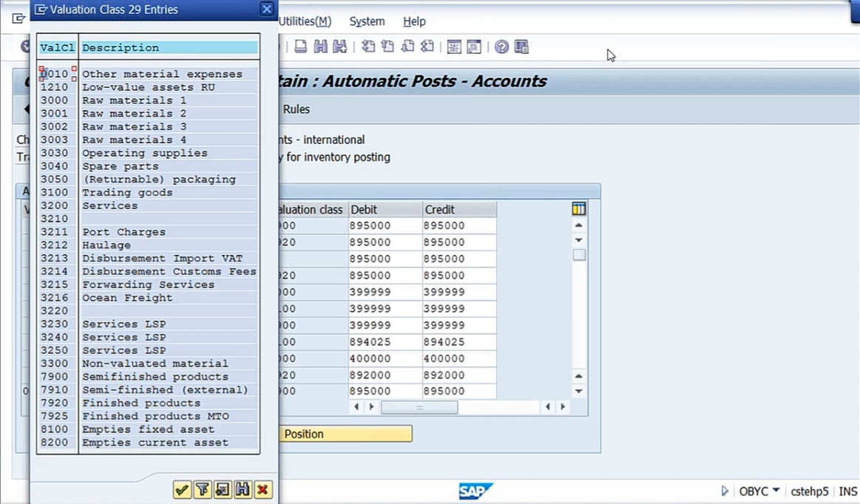Click the Generate Shortcut icon

(x=474, y=47)
